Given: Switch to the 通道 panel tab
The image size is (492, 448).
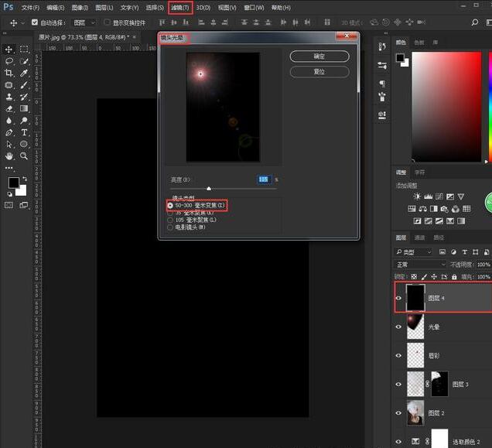Looking at the screenshot, I should coord(420,238).
